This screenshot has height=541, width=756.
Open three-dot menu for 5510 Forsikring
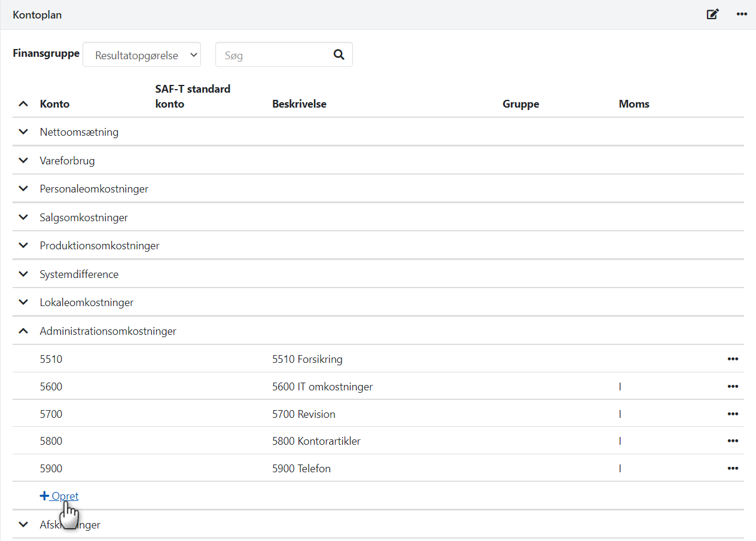pyautogui.click(x=733, y=359)
